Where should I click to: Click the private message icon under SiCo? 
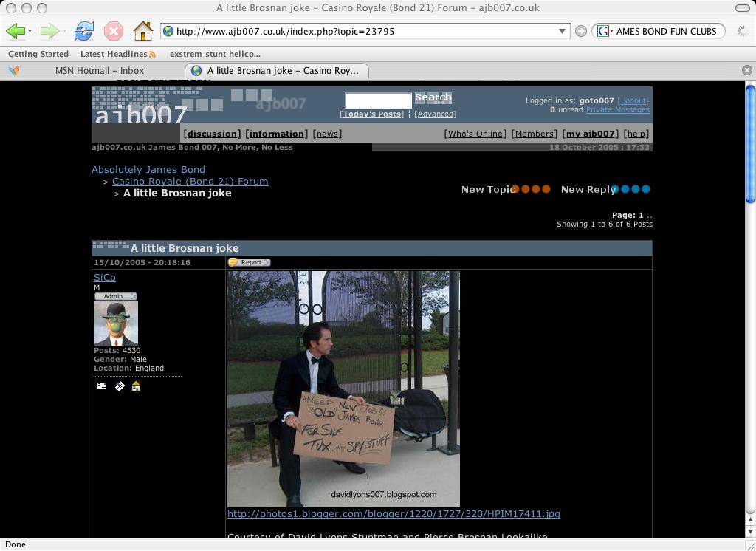click(120, 386)
